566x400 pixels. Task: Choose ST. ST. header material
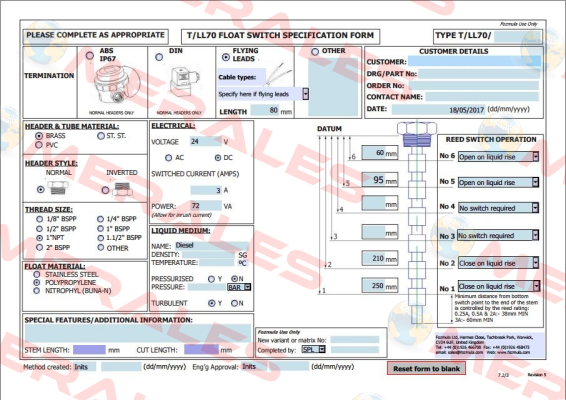pos(101,136)
